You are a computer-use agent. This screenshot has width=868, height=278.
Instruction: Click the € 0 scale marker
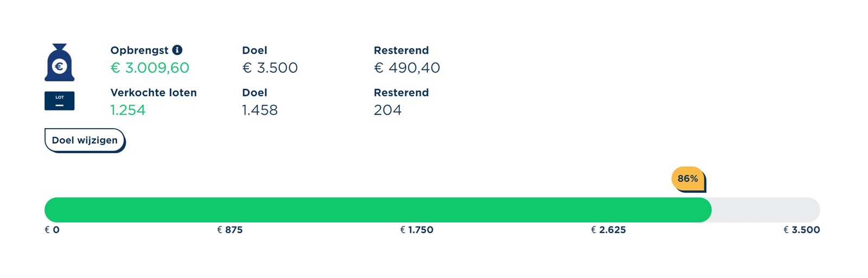[52, 230]
